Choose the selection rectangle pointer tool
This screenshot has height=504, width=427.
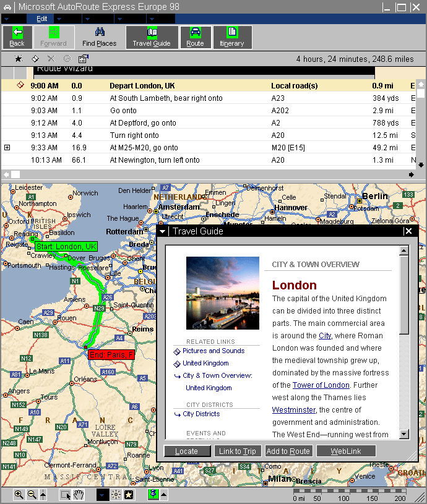[x=66, y=495]
